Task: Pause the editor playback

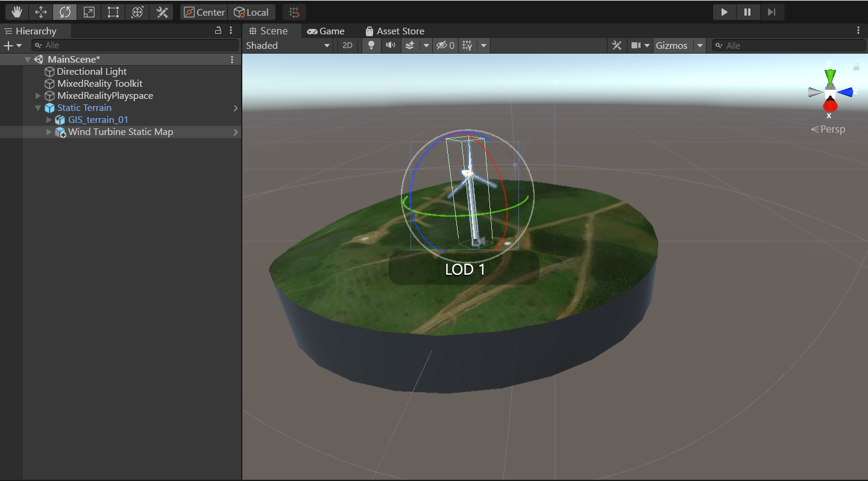Action: pos(748,12)
